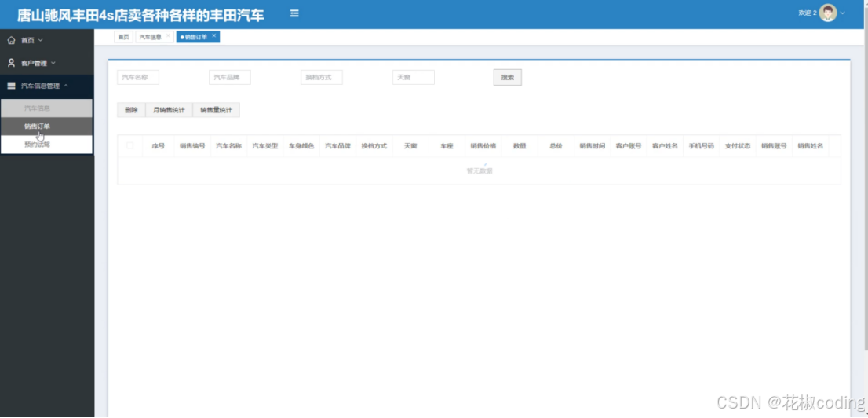This screenshot has height=418, width=868.
Task: Click the 搜索 button
Action: (x=508, y=78)
